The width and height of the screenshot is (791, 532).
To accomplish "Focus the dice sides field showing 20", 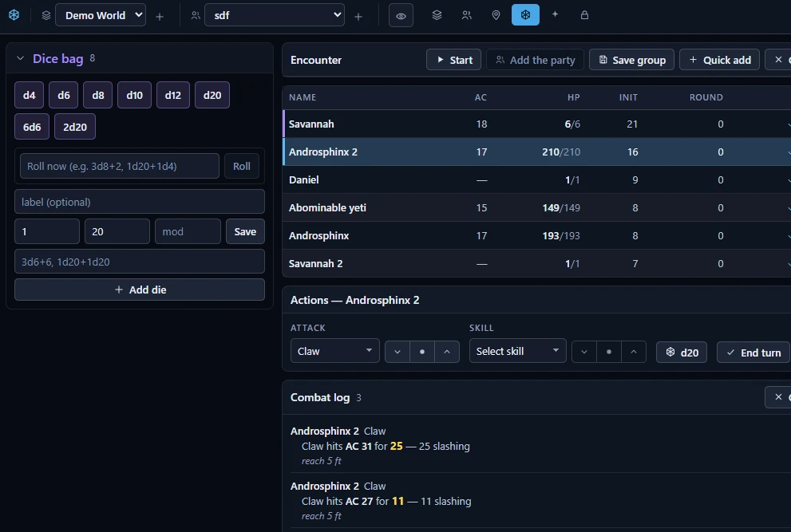I will pos(117,231).
